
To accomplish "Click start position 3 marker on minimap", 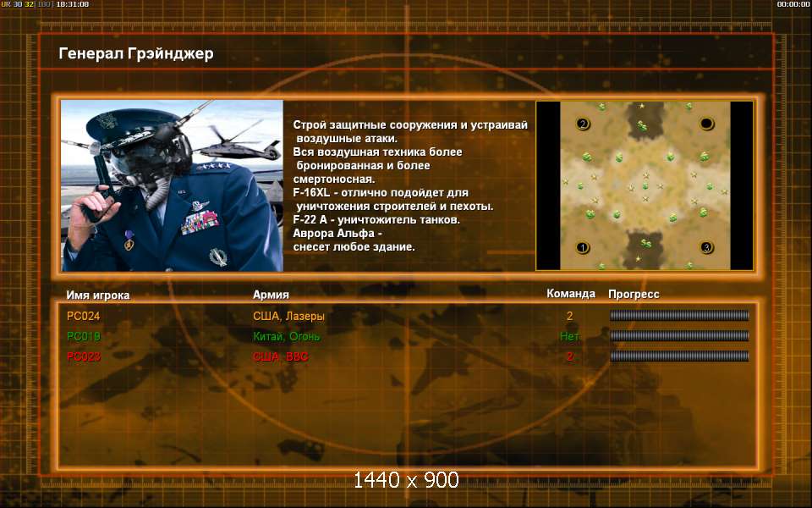I will click(x=707, y=248).
